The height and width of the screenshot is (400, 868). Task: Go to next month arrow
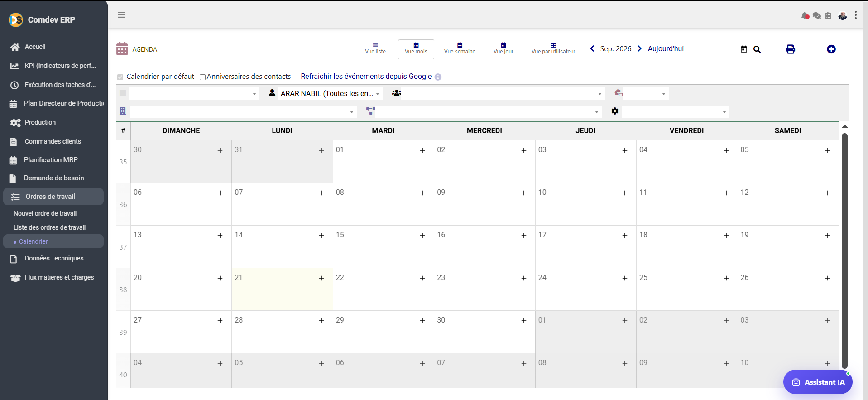pyautogui.click(x=640, y=48)
